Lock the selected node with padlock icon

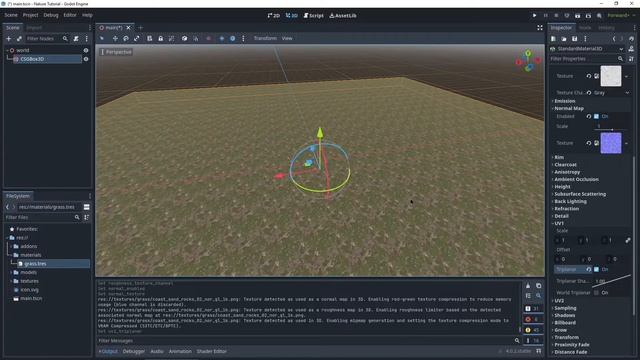tap(160, 38)
